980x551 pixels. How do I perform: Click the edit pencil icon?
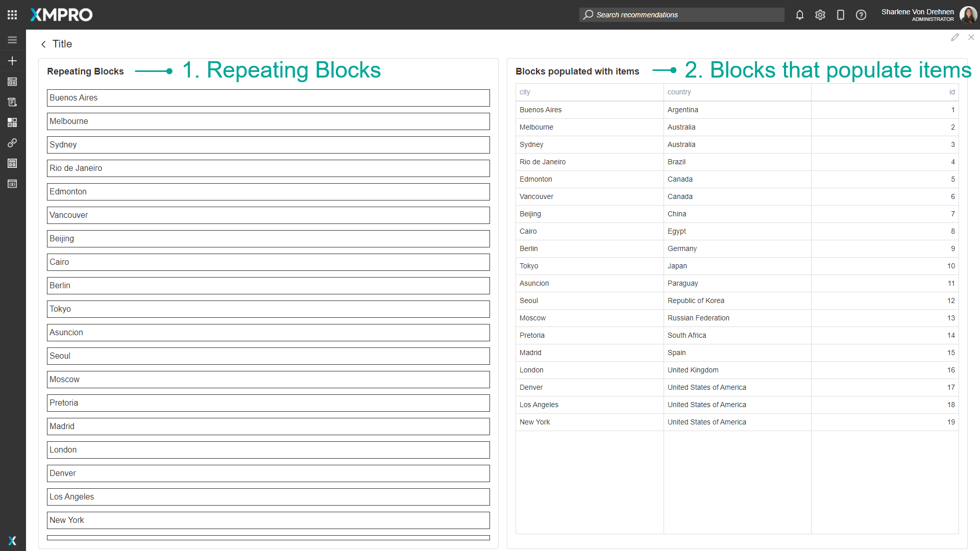point(955,37)
